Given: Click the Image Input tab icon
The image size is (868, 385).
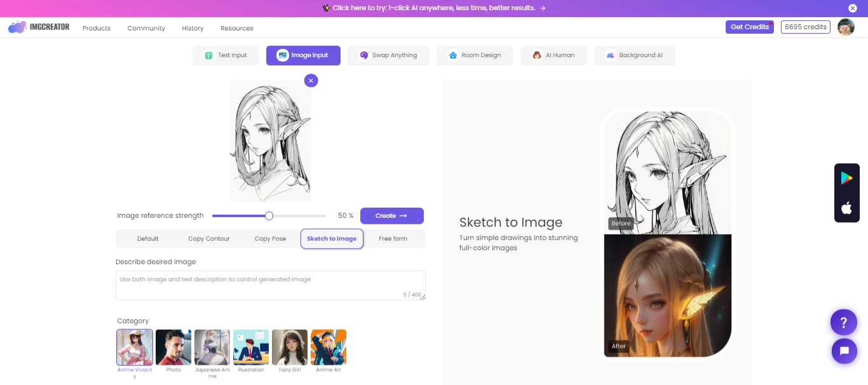Looking at the screenshot, I should click(282, 55).
